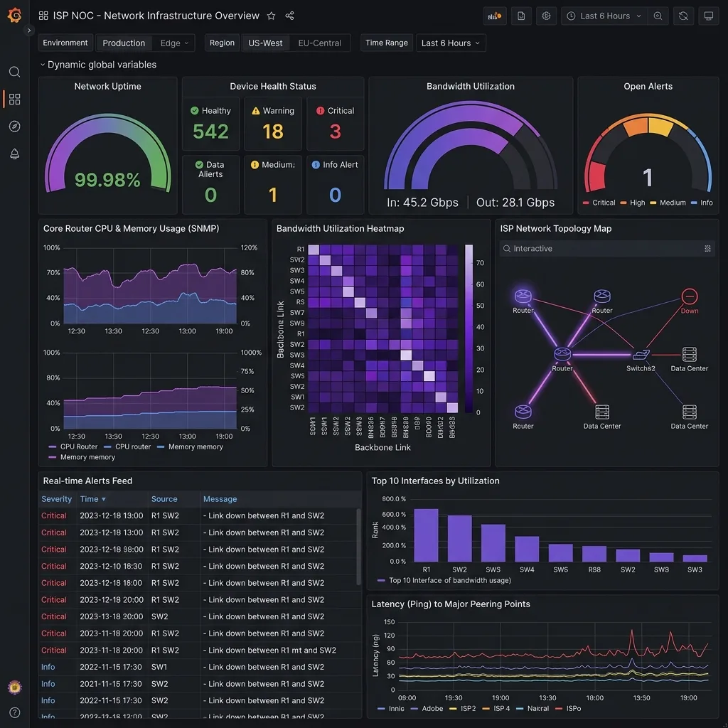This screenshot has height=728, width=728.
Task: Select the EU-Central region
Action: (x=319, y=43)
